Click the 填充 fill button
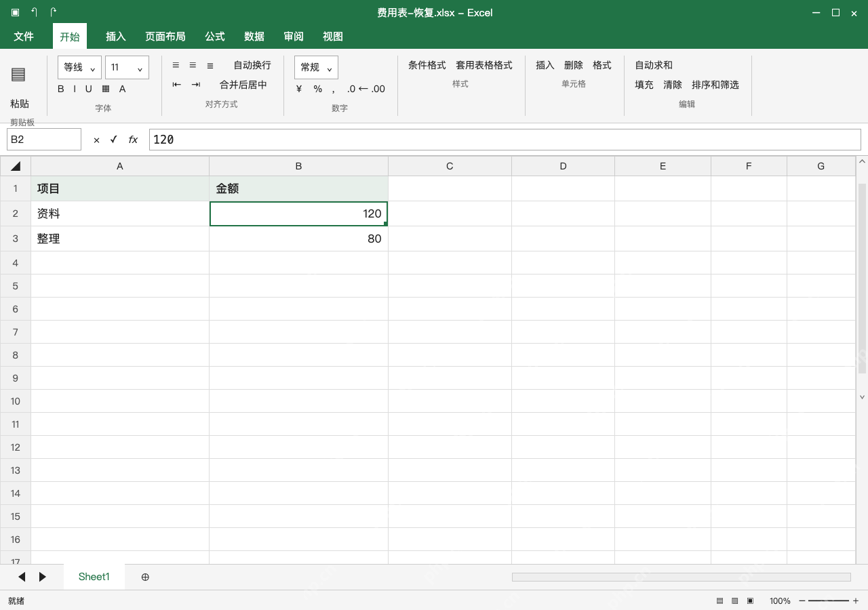 644,85
